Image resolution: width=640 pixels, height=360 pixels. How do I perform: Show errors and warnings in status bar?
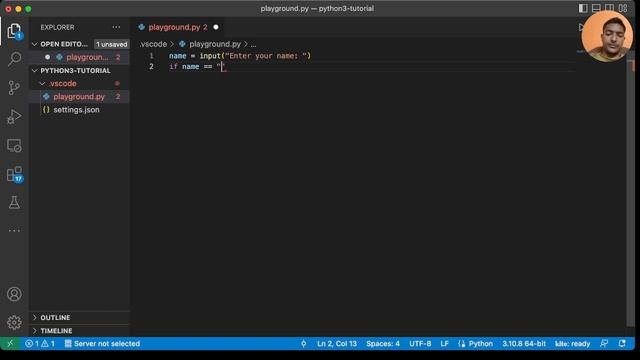click(x=40, y=344)
